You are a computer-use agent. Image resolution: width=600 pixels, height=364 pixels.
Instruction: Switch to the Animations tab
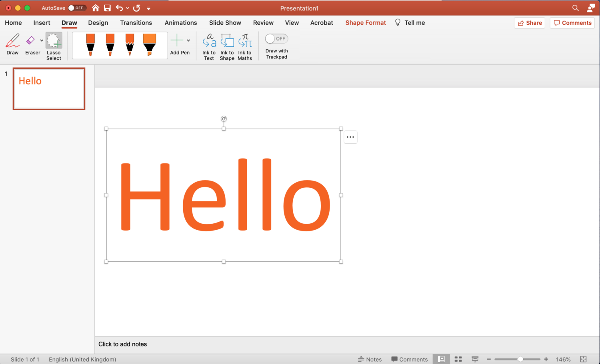(x=180, y=23)
